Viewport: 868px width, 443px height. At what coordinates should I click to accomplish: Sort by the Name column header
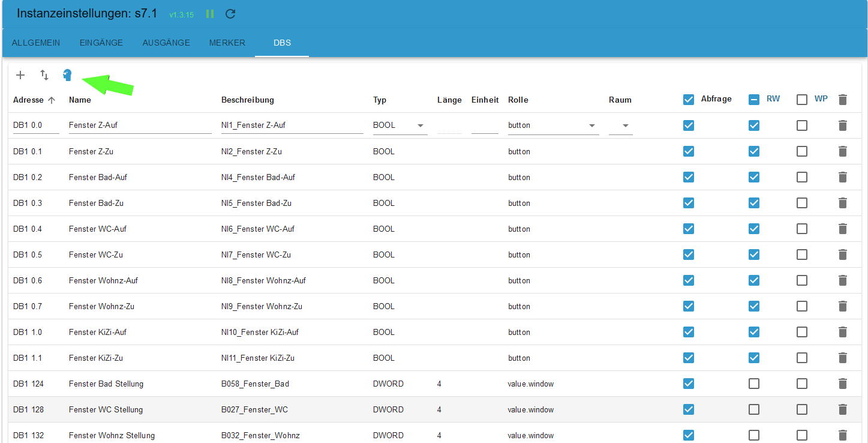[x=80, y=100]
